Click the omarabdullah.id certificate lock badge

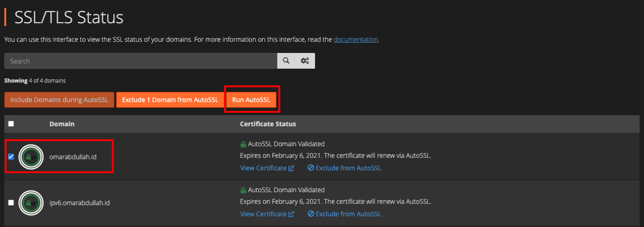(x=31, y=157)
